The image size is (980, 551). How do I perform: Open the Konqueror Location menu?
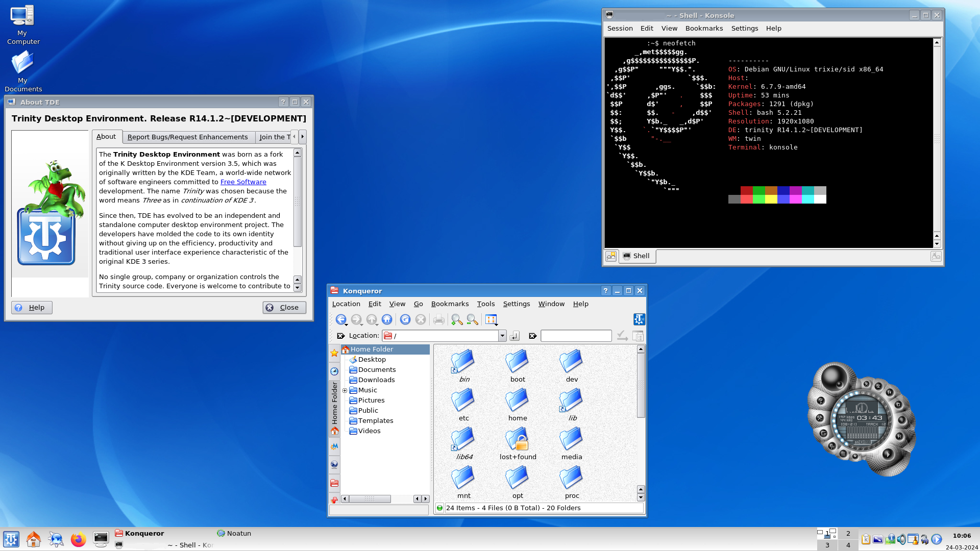coord(346,304)
